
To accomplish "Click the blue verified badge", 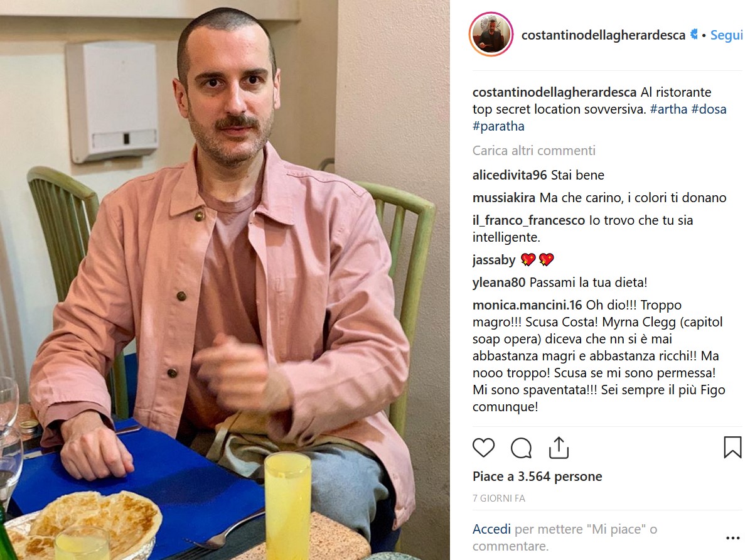I will pos(694,35).
